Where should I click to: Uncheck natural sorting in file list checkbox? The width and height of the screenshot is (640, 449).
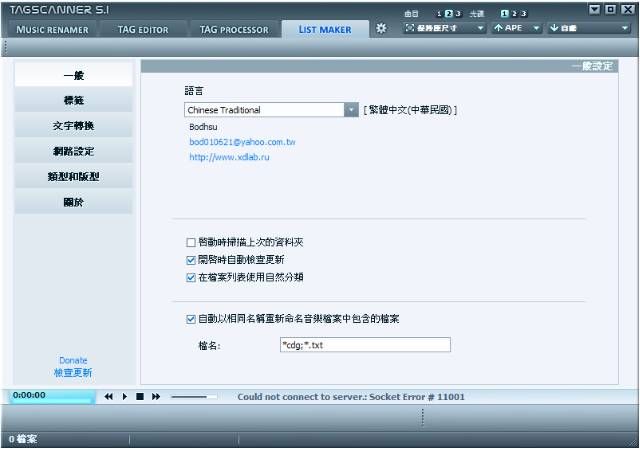click(191, 278)
